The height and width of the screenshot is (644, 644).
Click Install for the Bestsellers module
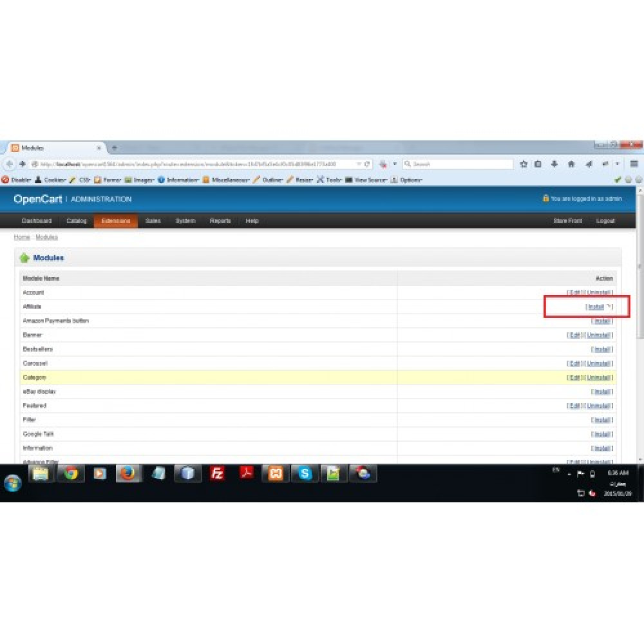click(602, 350)
